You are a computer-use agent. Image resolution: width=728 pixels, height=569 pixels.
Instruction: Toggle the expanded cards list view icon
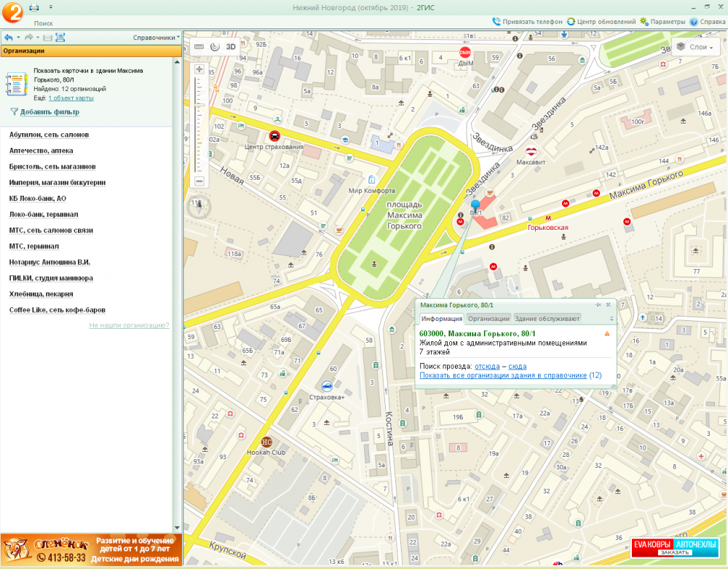[x=60, y=37]
